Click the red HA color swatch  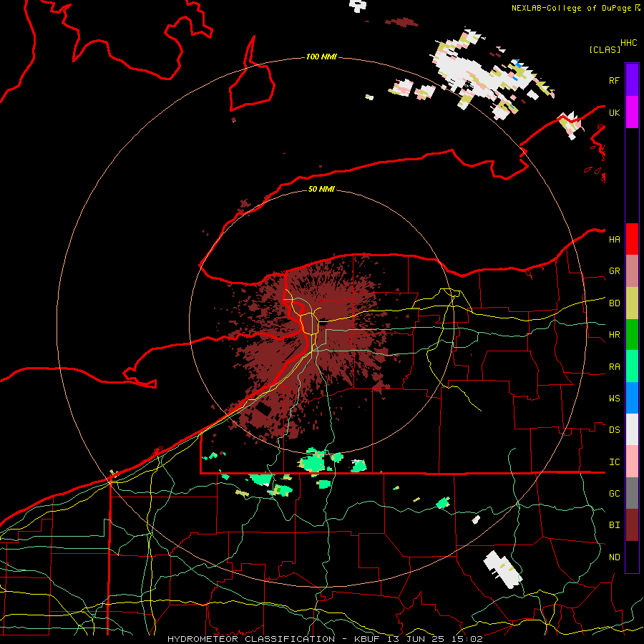(632, 239)
